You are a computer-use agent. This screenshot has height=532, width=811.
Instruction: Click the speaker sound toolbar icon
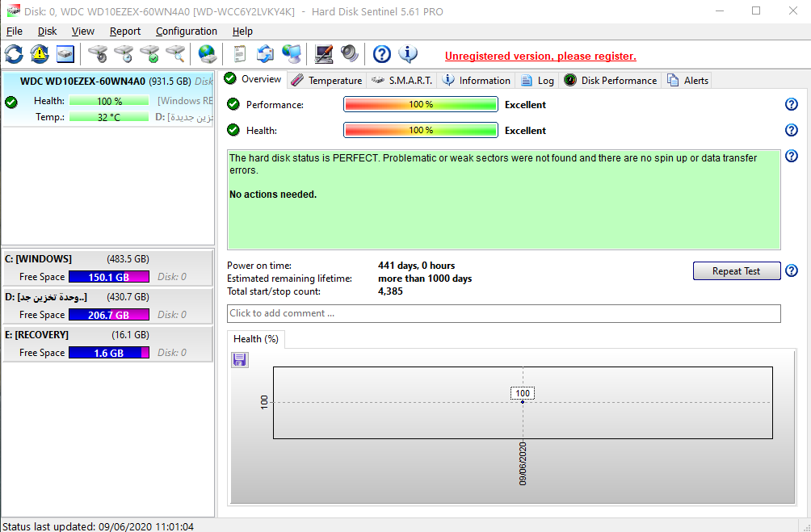349,54
